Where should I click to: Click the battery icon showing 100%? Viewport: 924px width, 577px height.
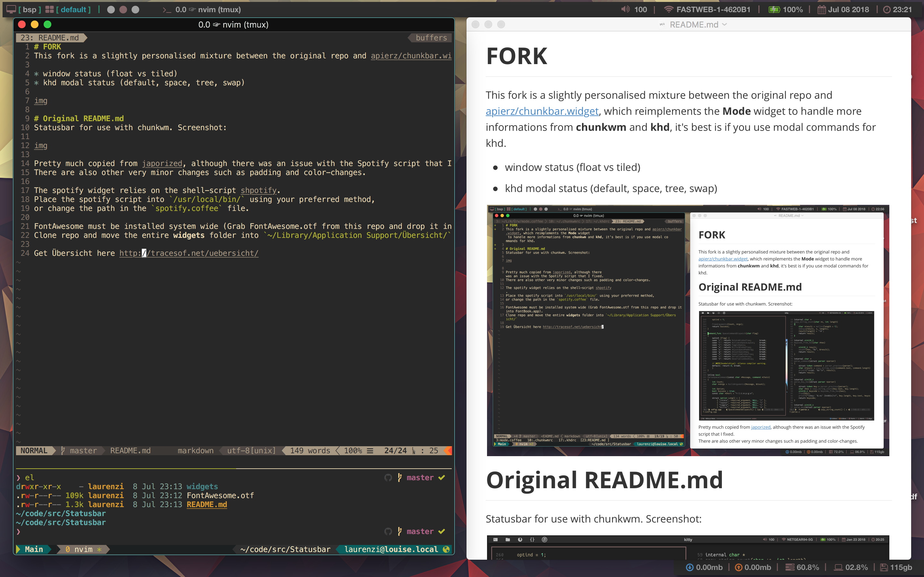pos(774,10)
